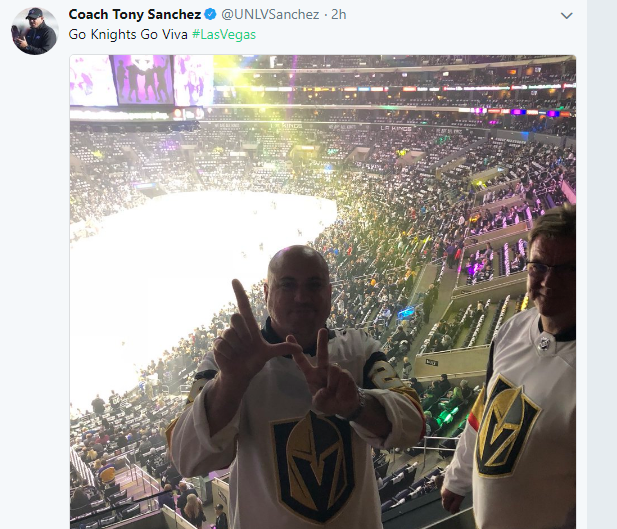Click the blue verified badge

(210, 15)
